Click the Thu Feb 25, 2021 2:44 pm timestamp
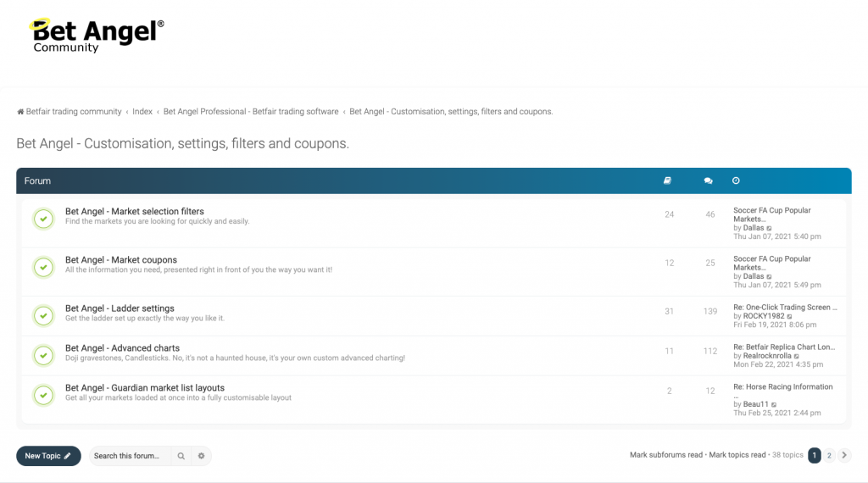The image size is (868, 483). (x=777, y=414)
